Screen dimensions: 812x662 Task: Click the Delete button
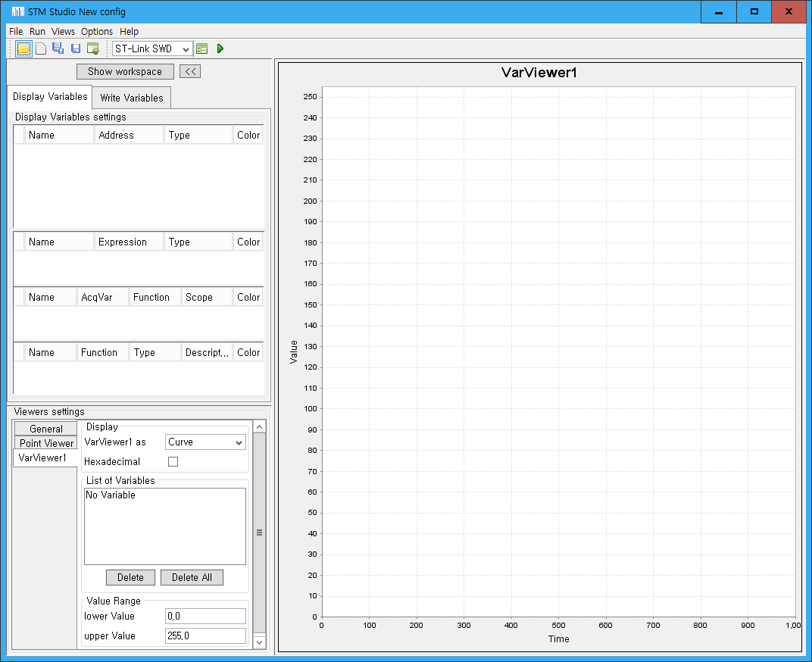pyautogui.click(x=130, y=578)
